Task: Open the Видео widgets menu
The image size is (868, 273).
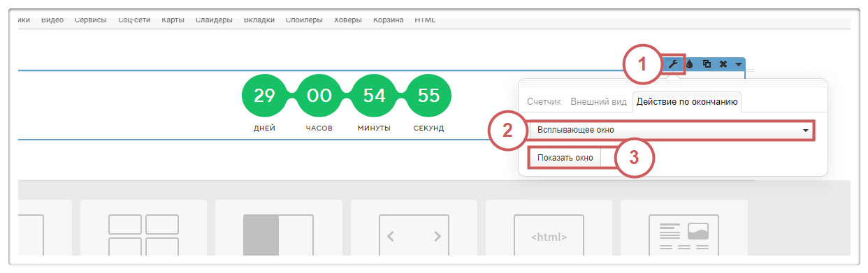Action: [x=52, y=20]
